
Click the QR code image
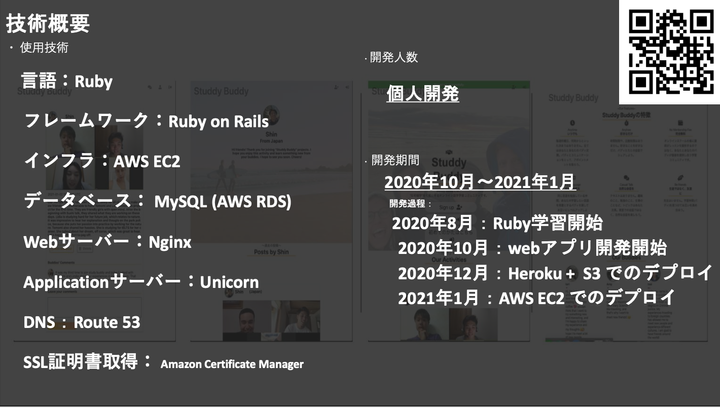pos(670,51)
